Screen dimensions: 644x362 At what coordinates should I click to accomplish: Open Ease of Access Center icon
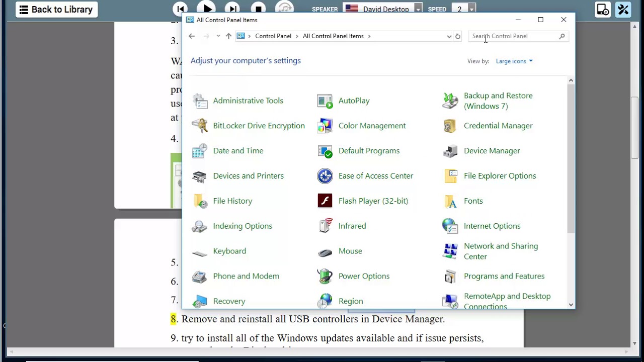coord(325,176)
